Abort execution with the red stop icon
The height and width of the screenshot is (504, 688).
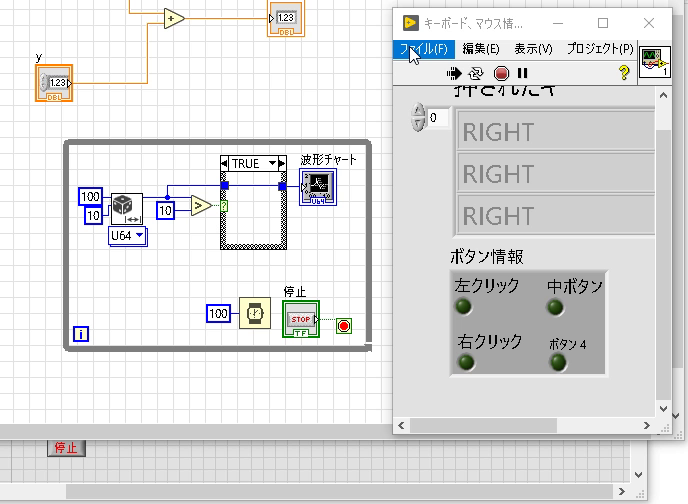tap(501, 73)
